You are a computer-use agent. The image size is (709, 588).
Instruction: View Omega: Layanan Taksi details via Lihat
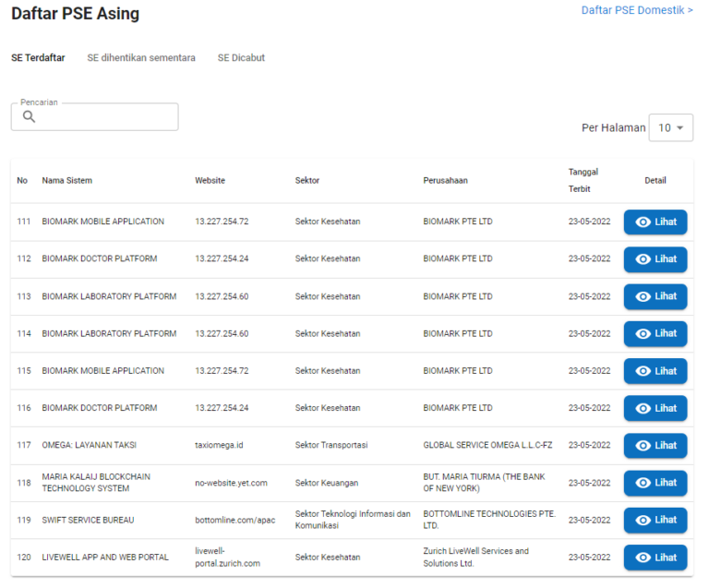[x=655, y=446]
